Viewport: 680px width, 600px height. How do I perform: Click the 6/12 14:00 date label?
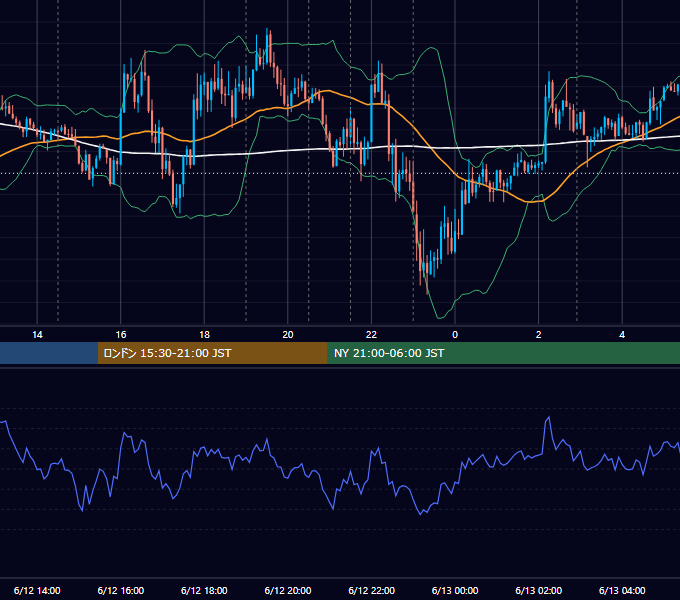37,590
